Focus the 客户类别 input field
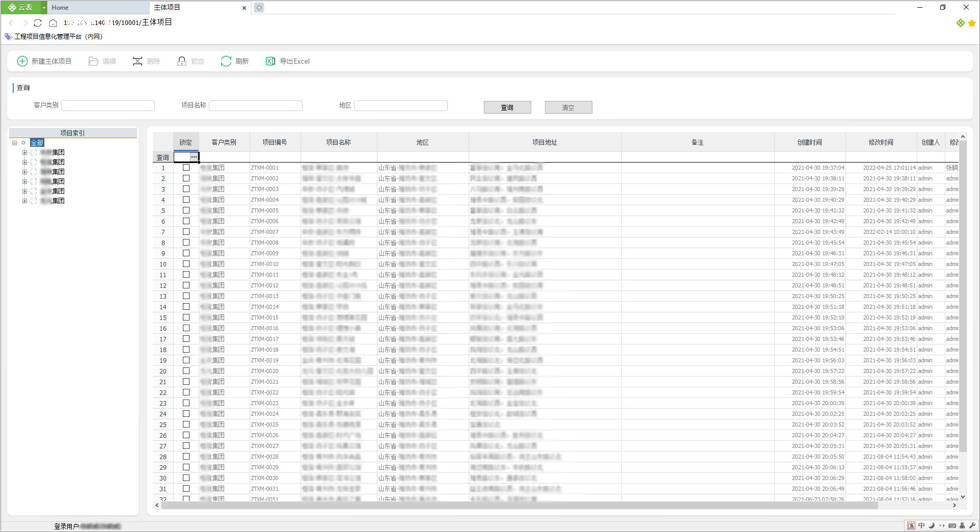Image resolution: width=980 pixels, height=532 pixels. pyautogui.click(x=108, y=105)
